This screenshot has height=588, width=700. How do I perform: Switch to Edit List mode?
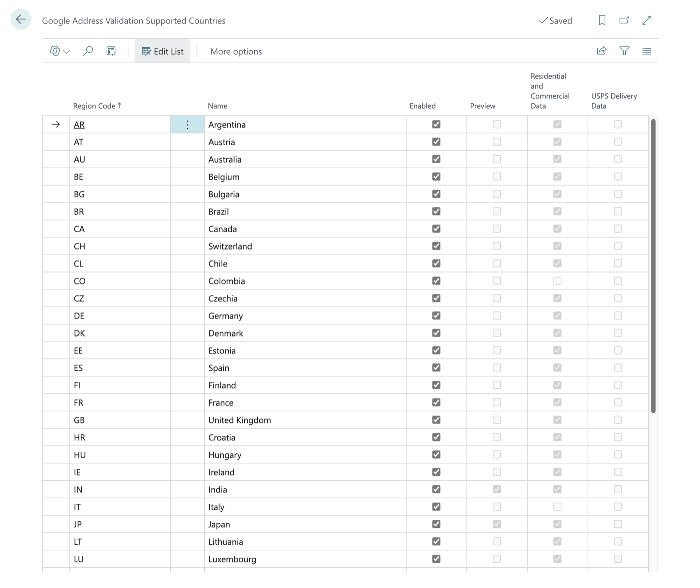tap(163, 51)
